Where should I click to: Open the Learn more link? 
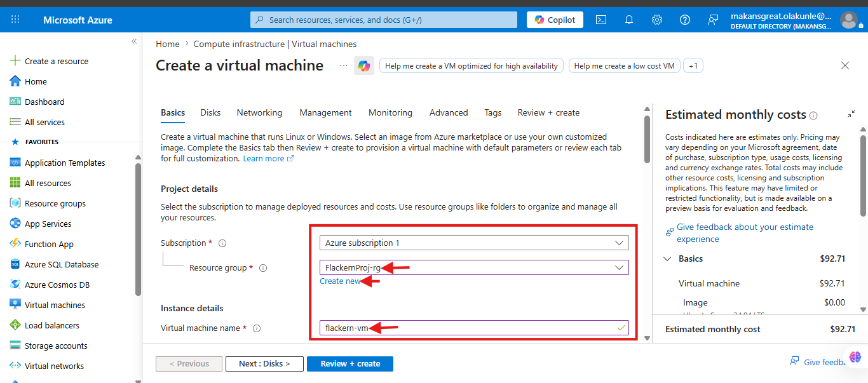(x=268, y=158)
